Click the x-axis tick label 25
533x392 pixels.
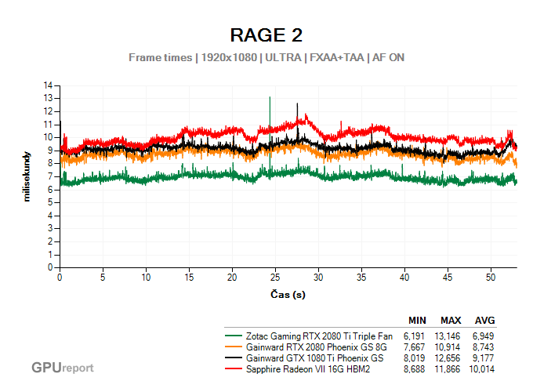click(275, 278)
